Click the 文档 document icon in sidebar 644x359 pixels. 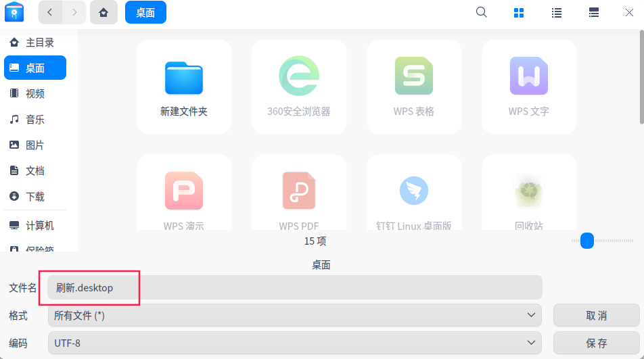point(14,170)
